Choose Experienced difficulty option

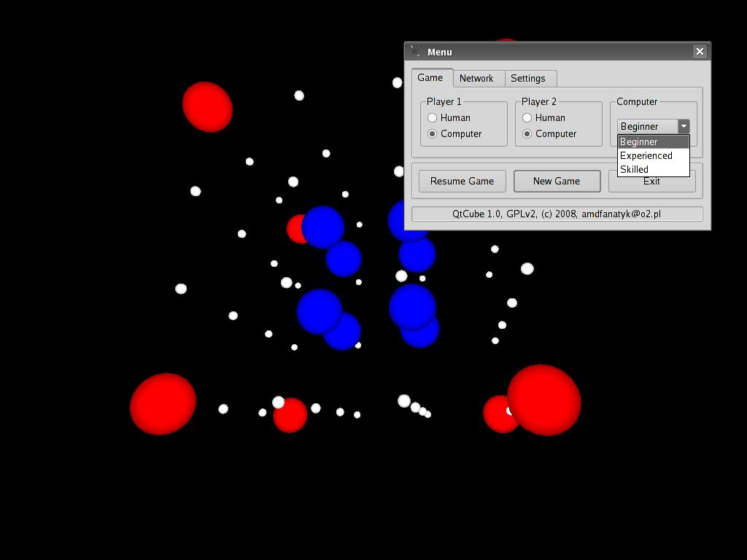coord(653,156)
